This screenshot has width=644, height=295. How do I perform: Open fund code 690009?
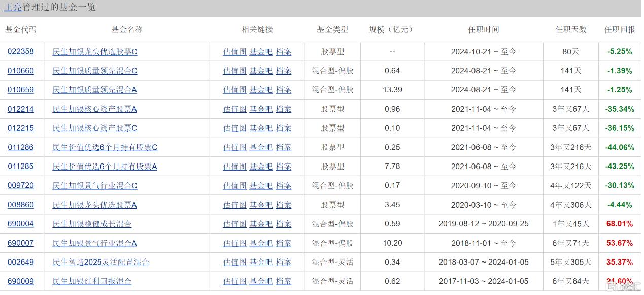pos(21,281)
